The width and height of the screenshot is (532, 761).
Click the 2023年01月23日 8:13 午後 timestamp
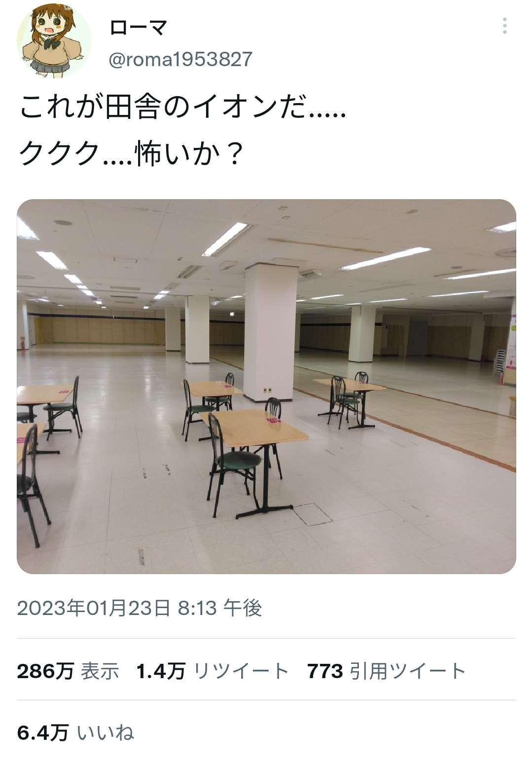tap(140, 608)
